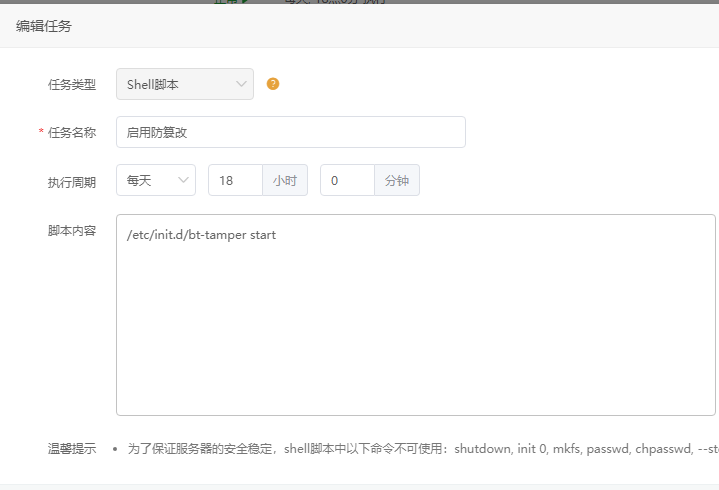Click the 任务名称 label
The image size is (719, 490).
pos(72,132)
